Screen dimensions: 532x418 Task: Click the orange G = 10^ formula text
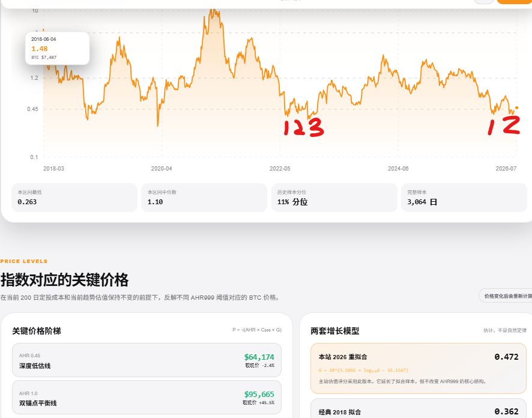point(363,370)
